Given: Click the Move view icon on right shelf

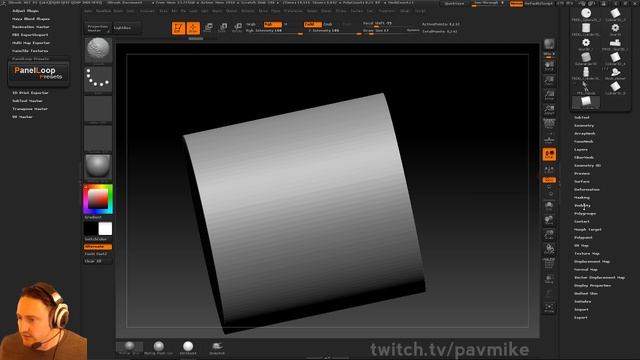Looking at the screenshot, I should point(549,220).
